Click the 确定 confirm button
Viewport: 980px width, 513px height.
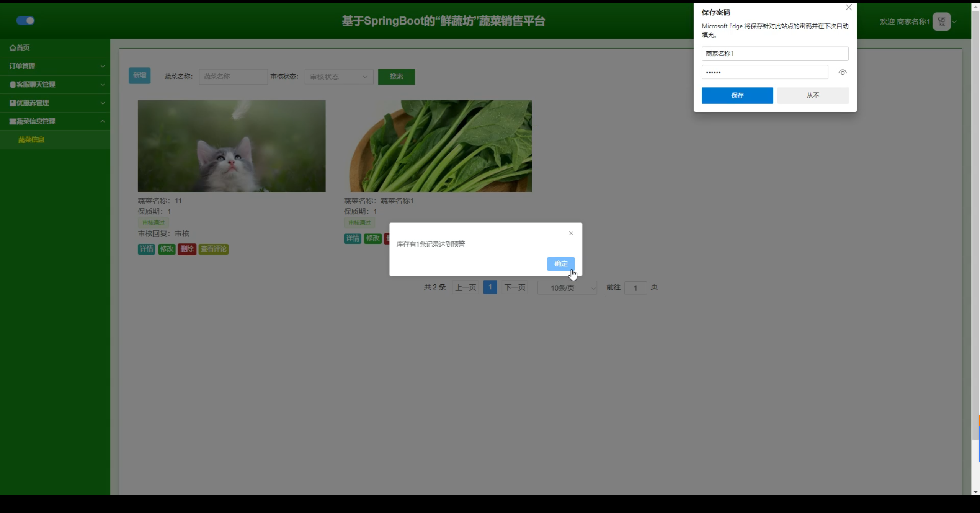560,264
